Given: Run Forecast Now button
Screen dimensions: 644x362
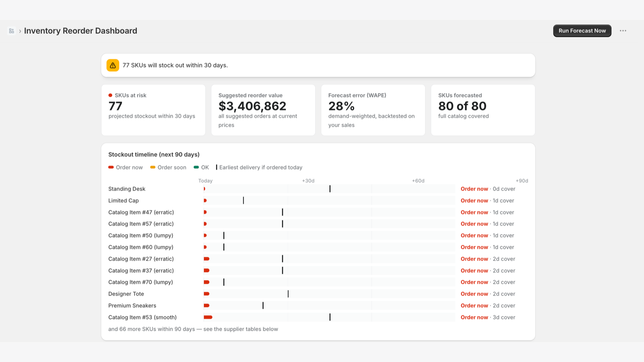Looking at the screenshot, I should click(x=582, y=31).
